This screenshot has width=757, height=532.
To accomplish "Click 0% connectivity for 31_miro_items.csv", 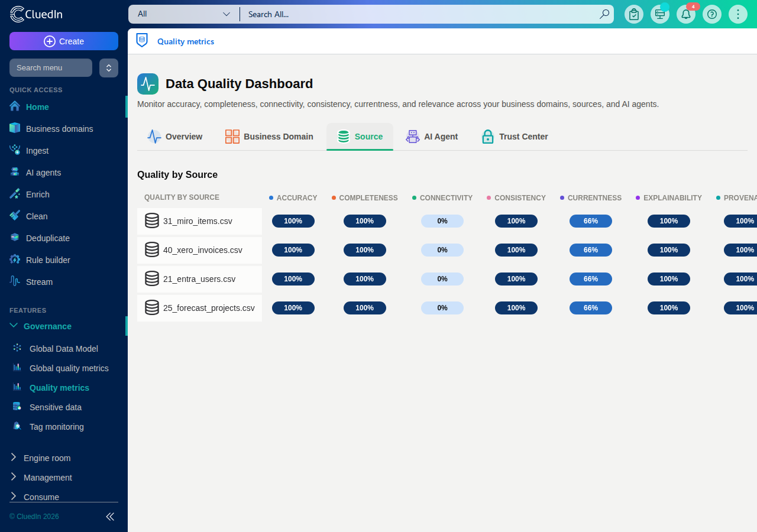I will (x=442, y=221).
